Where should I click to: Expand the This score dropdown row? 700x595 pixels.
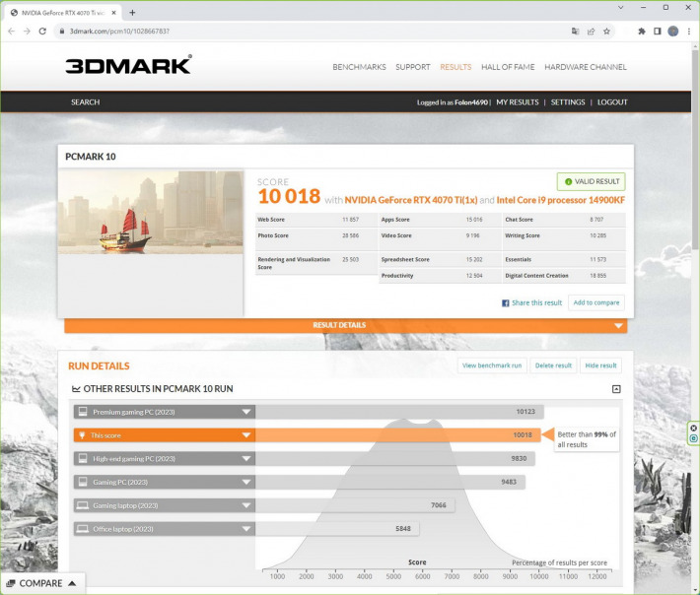246,434
